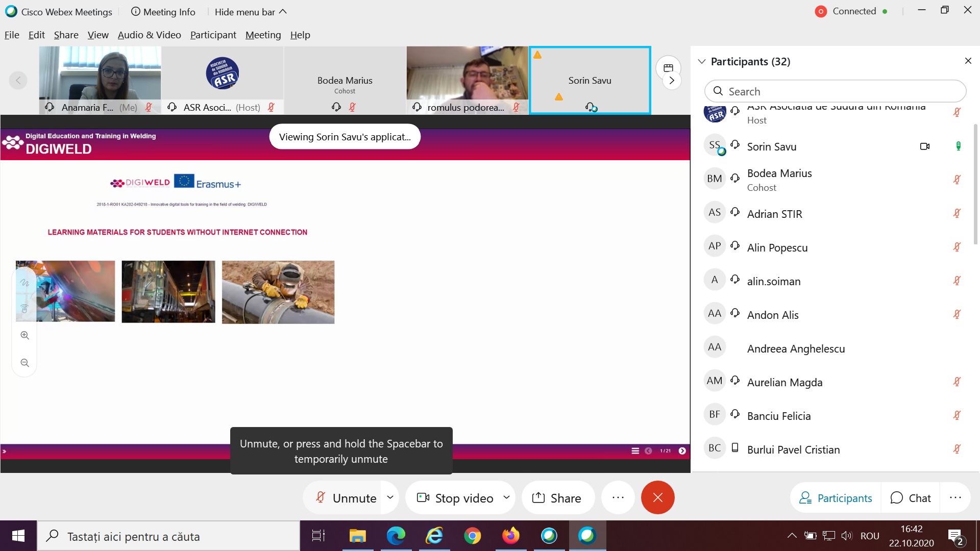Collapse the Participants (32) list chevron
The width and height of the screenshot is (980, 551).
(702, 61)
